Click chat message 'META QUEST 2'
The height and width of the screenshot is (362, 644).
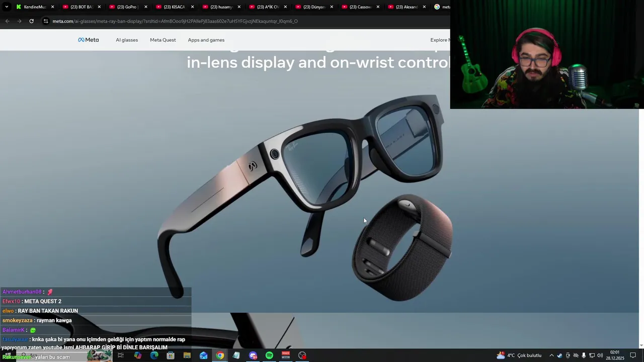click(x=43, y=301)
